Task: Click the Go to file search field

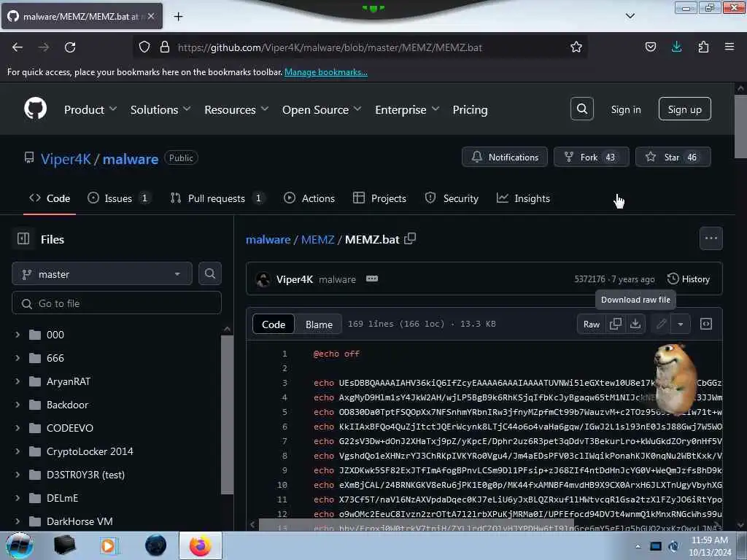Action: click(x=117, y=303)
